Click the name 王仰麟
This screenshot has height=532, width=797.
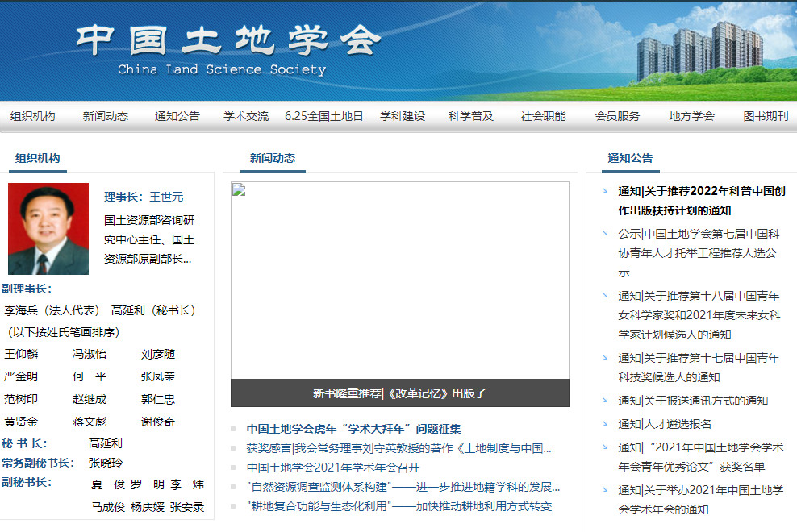pyautogui.click(x=21, y=354)
